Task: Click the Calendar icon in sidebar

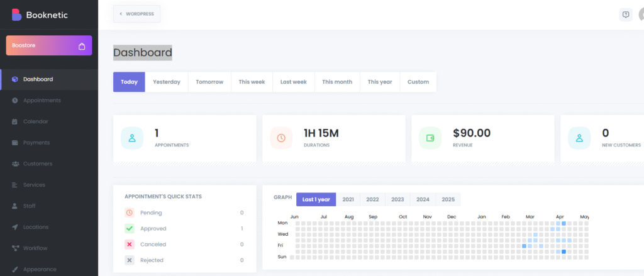Action: (14, 121)
